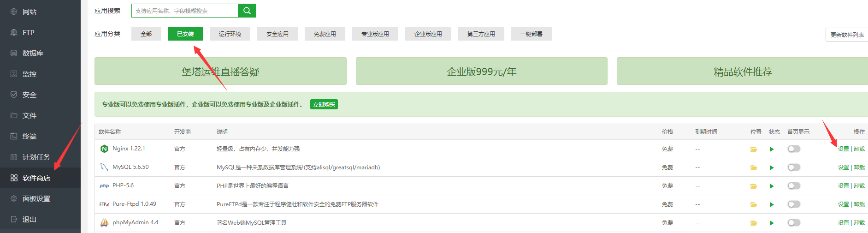Image resolution: width=868 pixels, height=233 pixels.
Task: Click 卸载 for MySQL 5.6.50
Action: 859,167
